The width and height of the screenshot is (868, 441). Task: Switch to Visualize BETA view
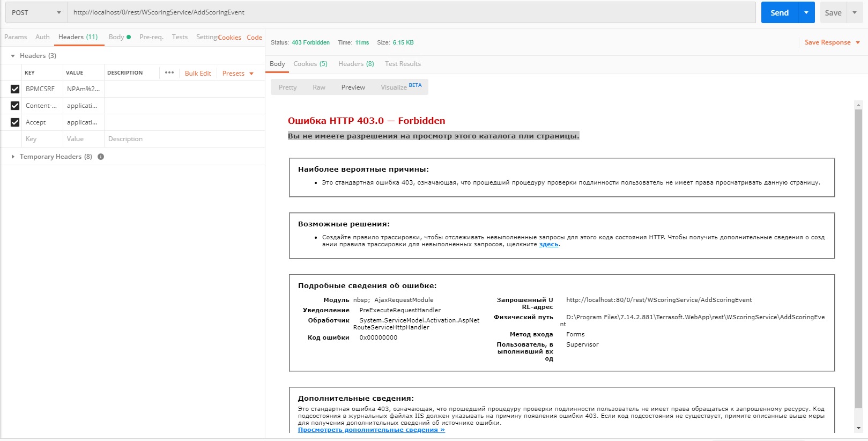coord(401,87)
